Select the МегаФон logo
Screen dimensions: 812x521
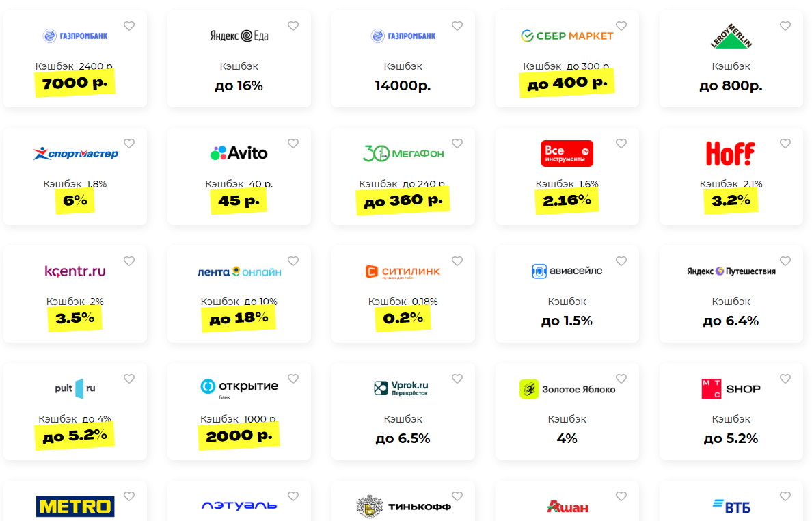(403, 153)
